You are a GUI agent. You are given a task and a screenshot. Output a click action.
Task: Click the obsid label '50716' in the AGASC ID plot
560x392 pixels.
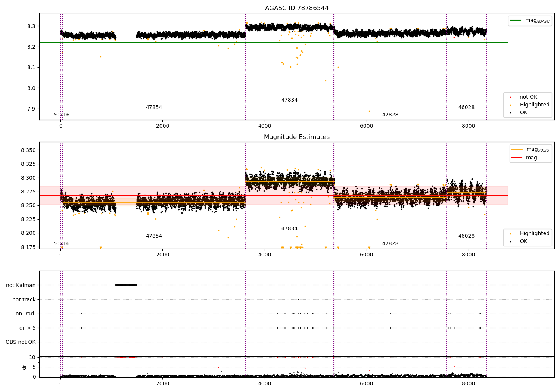(x=61, y=115)
